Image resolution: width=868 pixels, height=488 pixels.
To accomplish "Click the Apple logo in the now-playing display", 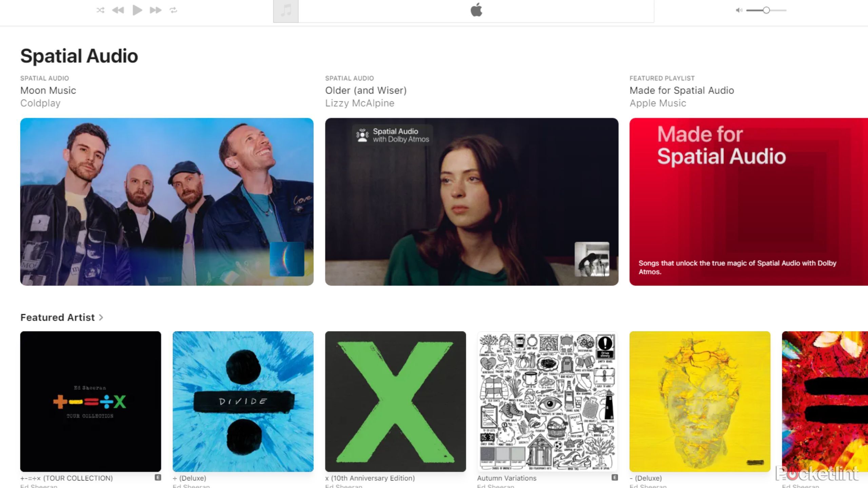I will (476, 9).
